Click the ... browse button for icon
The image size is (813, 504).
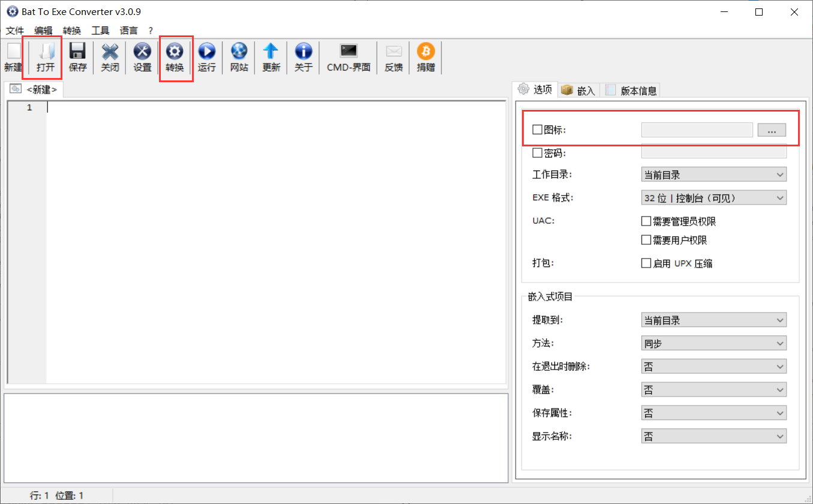tap(772, 130)
